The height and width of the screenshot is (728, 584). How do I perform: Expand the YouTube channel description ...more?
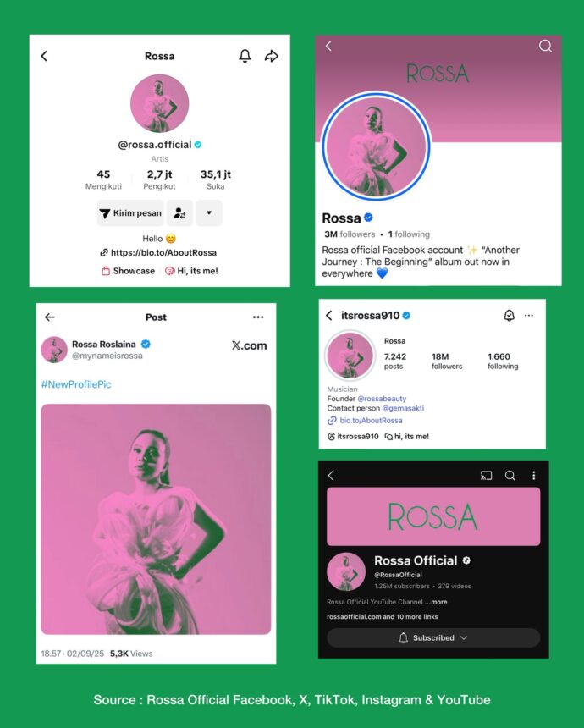coord(436,602)
